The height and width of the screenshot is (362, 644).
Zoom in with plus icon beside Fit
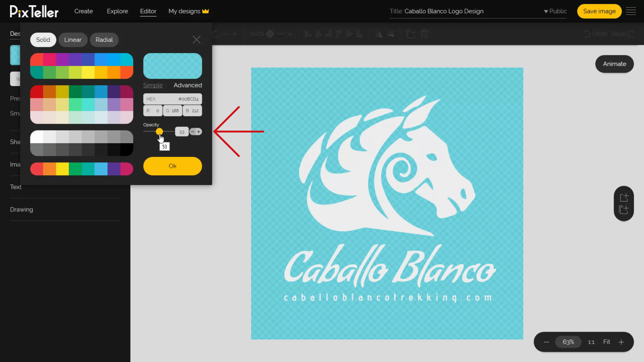point(621,342)
